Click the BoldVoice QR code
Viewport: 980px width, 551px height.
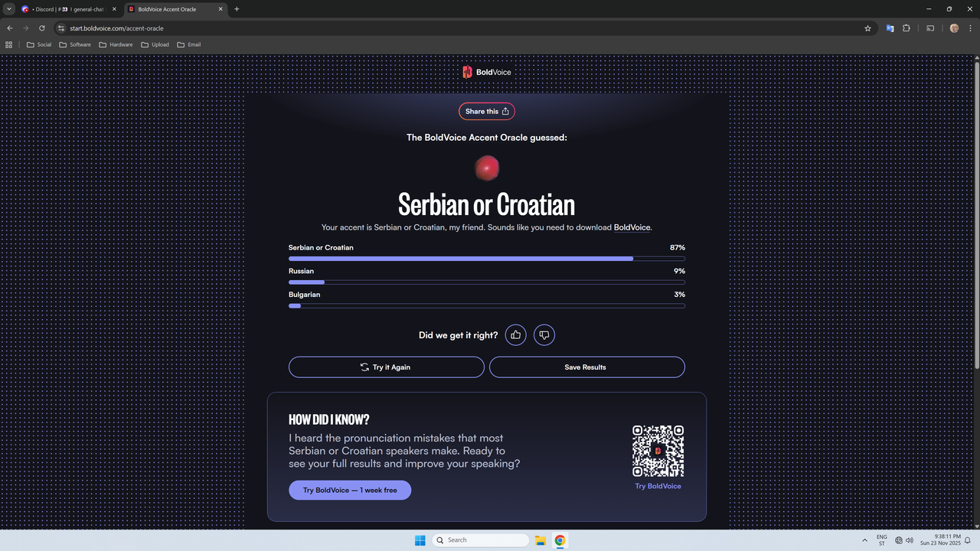point(658,450)
